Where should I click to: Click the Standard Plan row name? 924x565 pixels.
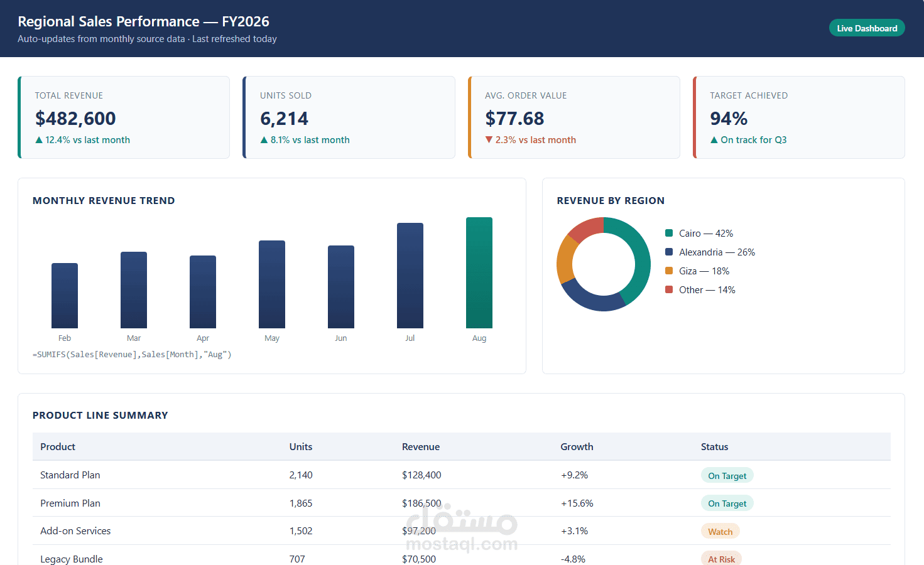click(70, 475)
